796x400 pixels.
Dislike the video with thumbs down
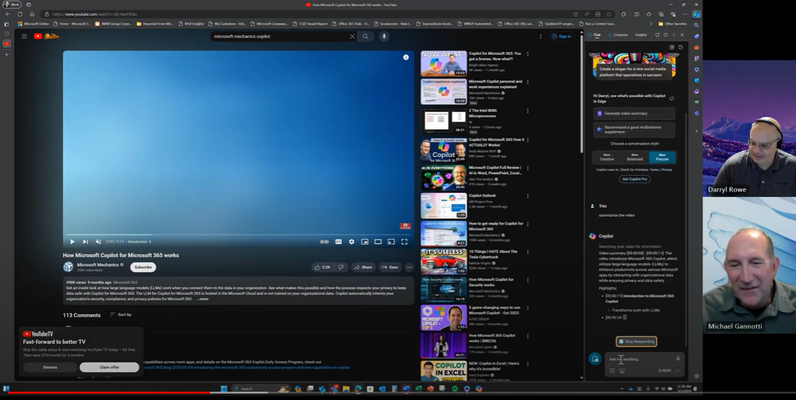tap(341, 267)
